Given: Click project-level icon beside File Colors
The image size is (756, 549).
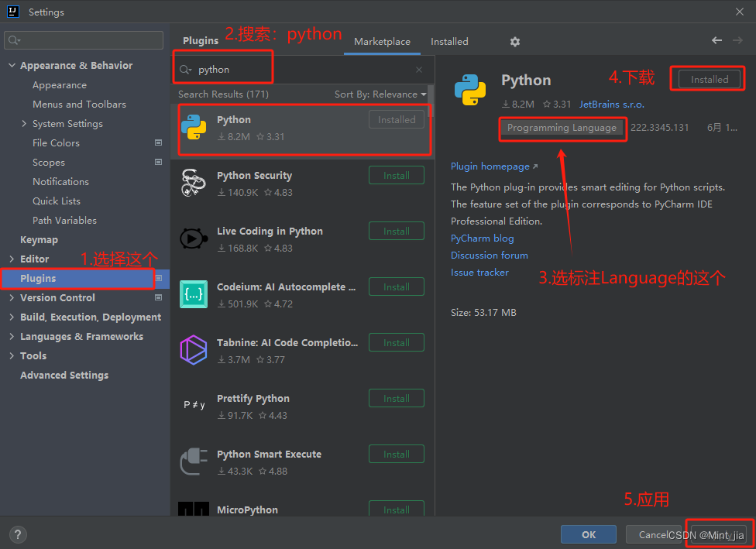Looking at the screenshot, I should (x=158, y=142).
